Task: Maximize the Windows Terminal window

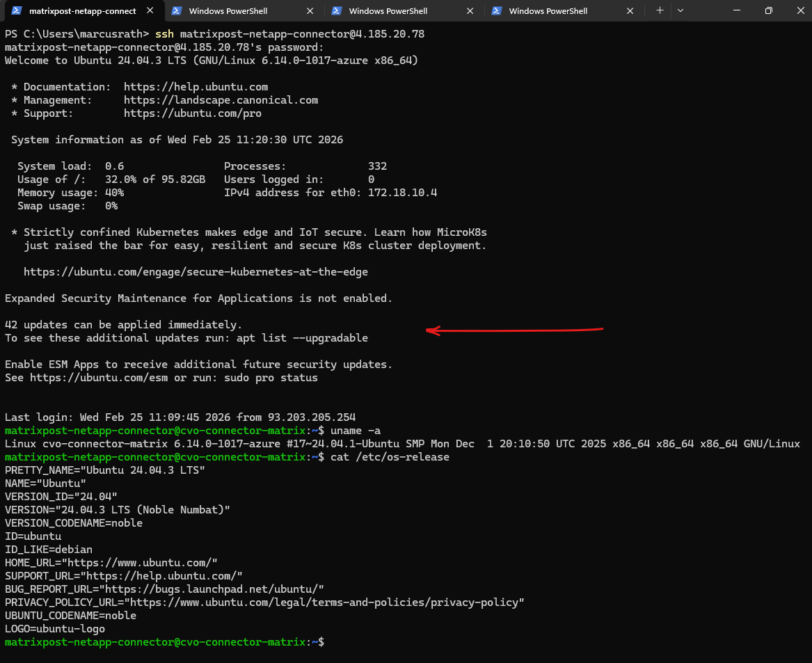Action: (x=768, y=11)
